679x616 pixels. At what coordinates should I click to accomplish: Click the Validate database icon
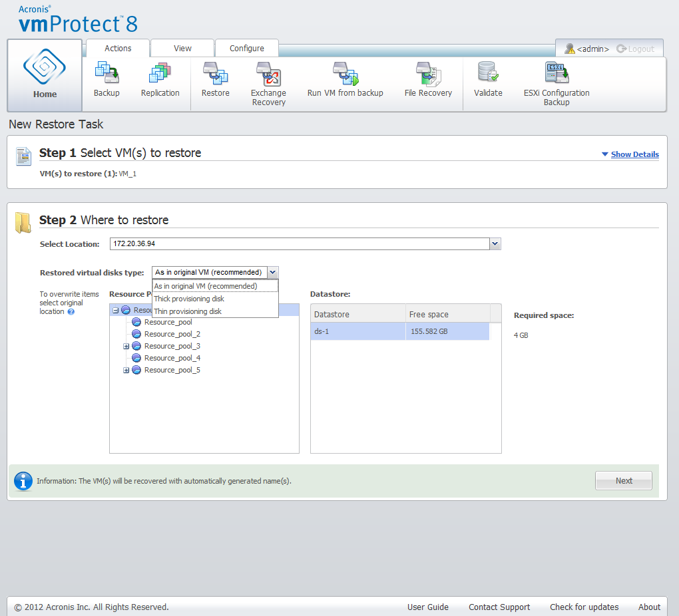pyautogui.click(x=488, y=72)
